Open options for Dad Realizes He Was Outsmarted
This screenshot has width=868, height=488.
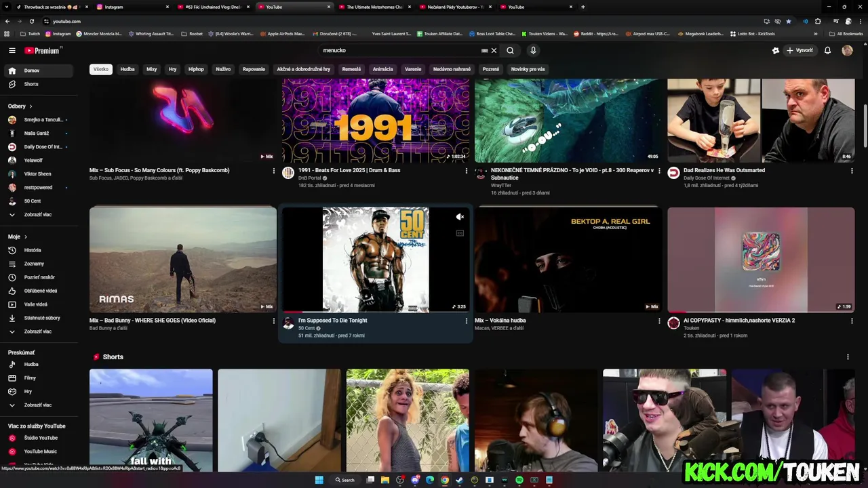pos(852,171)
